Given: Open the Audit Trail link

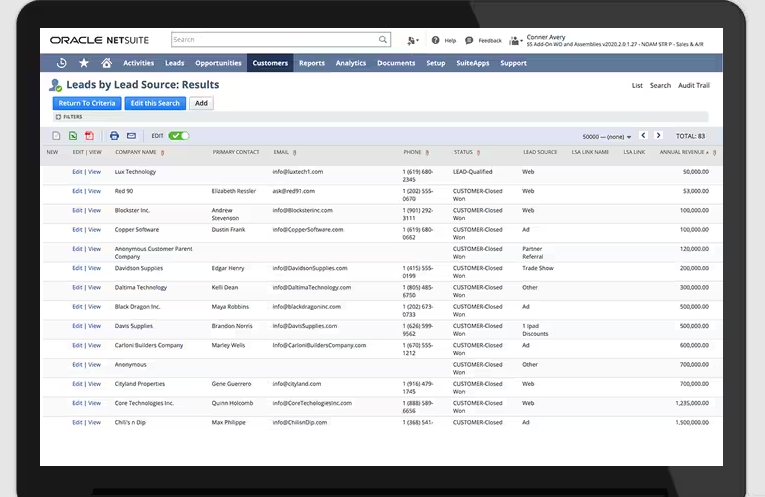Looking at the screenshot, I should pos(694,85).
